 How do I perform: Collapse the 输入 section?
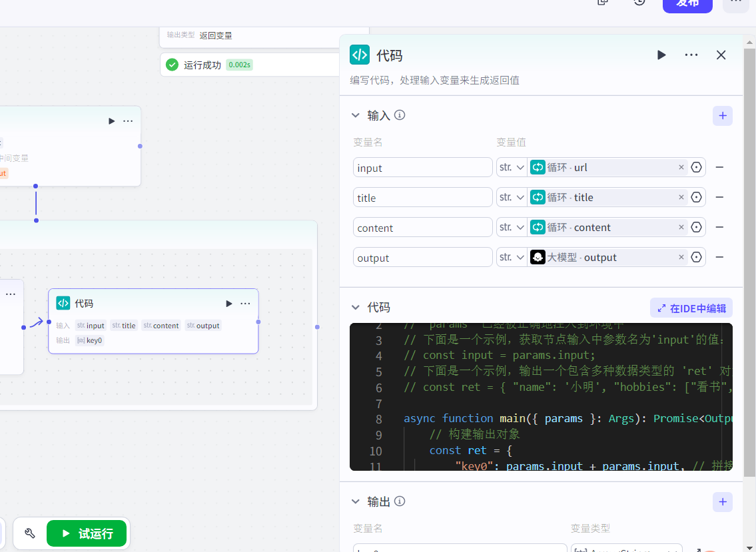click(356, 115)
